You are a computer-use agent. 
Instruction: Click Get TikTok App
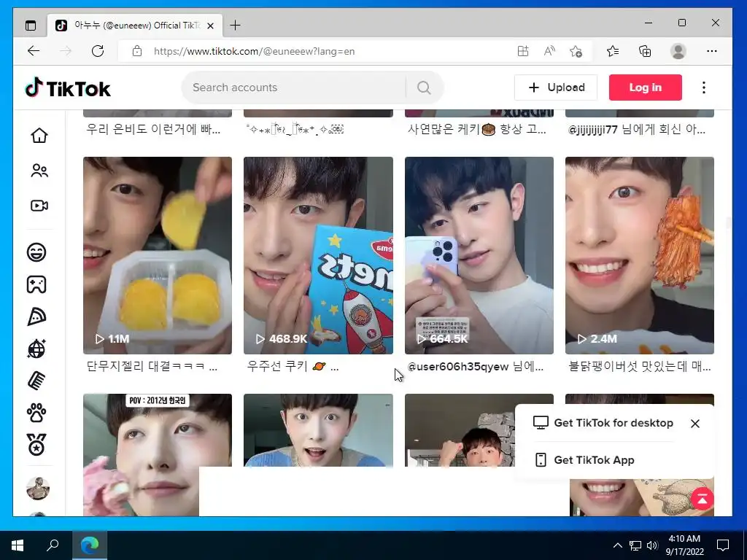pos(584,460)
